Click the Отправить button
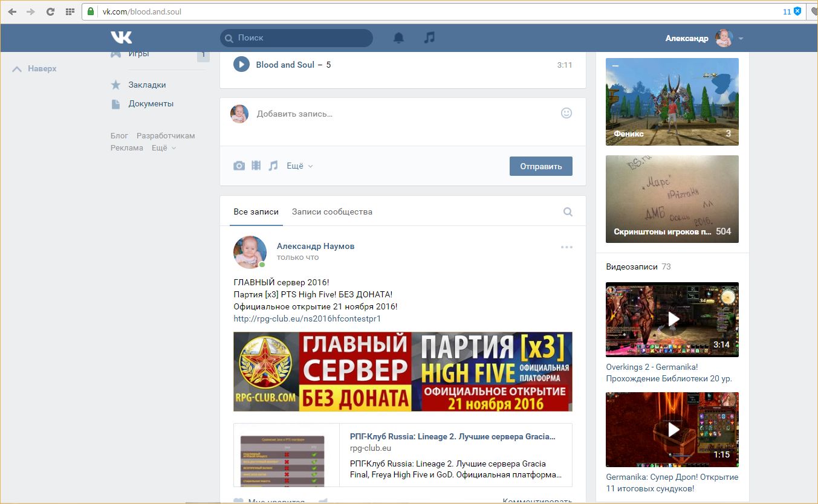The image size is (818, 504). tap(541, 166)
